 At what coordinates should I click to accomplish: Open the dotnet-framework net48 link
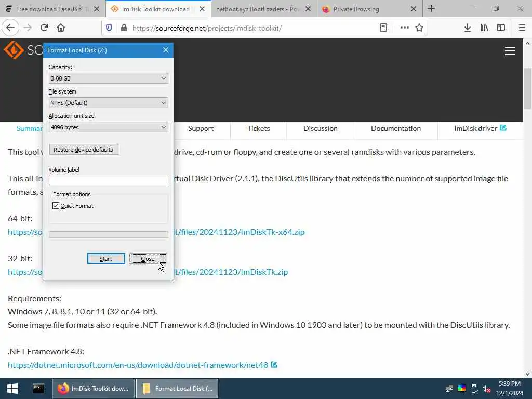coord(138,365)
